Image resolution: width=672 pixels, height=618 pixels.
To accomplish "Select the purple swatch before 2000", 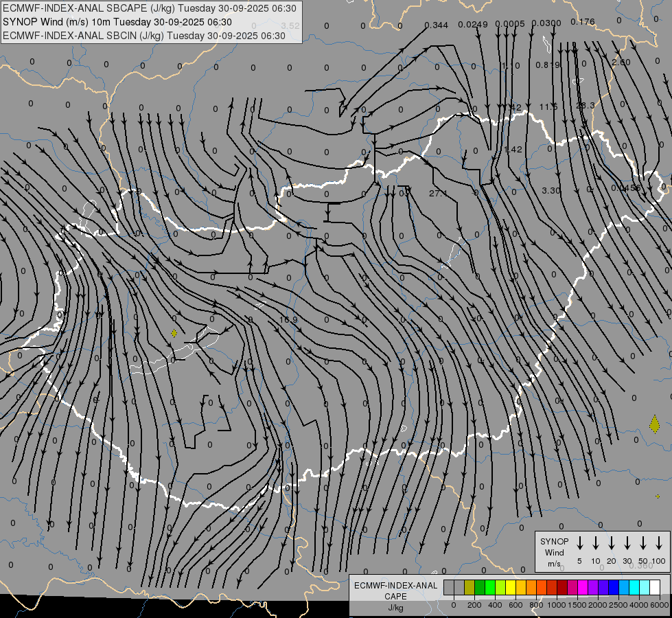I will (x=592, y=587).
